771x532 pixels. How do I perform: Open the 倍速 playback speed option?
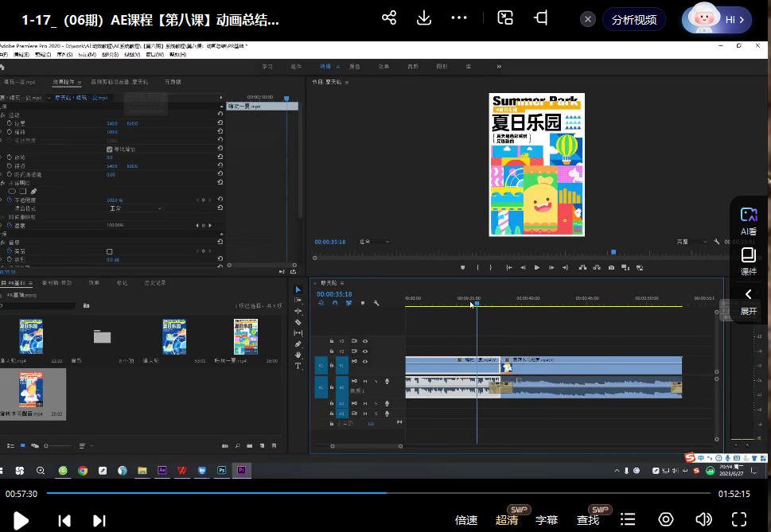click(x=466, y=520)
